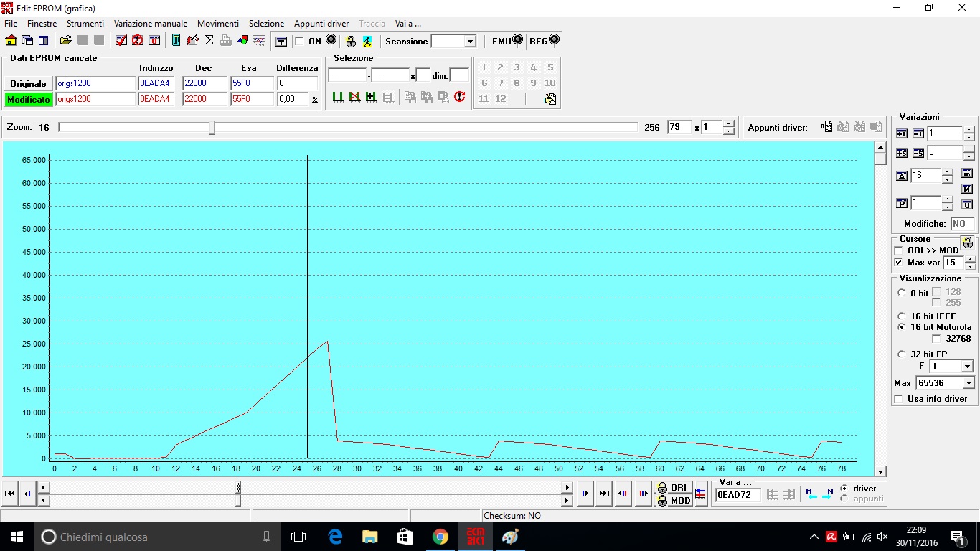Click the U icon in Variazioni

967,204
